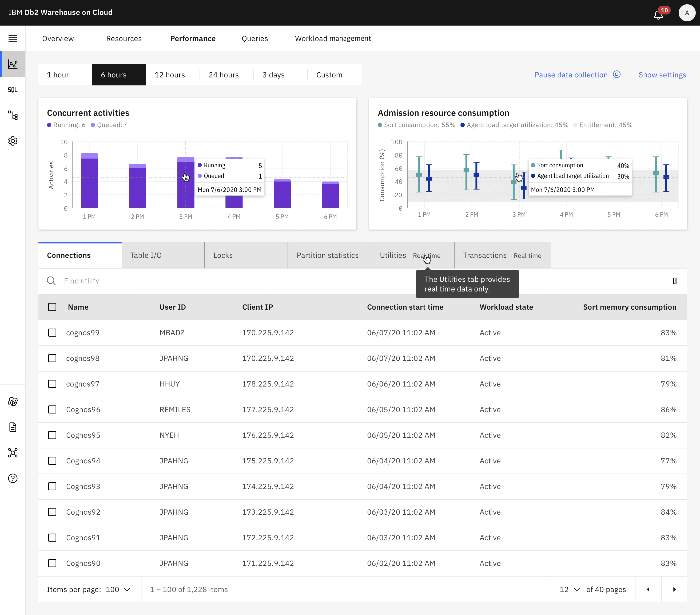Screen dimensions: 700x615
Task: Toggle the select-all header checkbox
Action: 52,307
